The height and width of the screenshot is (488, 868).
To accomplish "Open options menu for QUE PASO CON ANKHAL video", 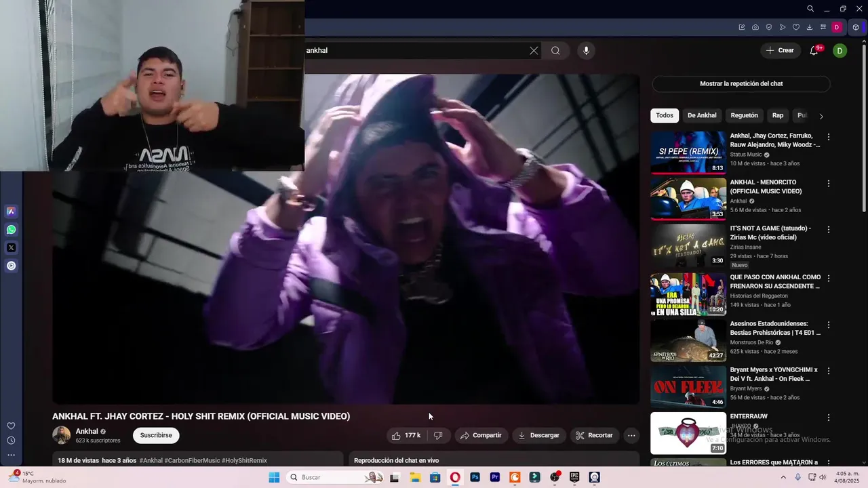I will [828, 279].
